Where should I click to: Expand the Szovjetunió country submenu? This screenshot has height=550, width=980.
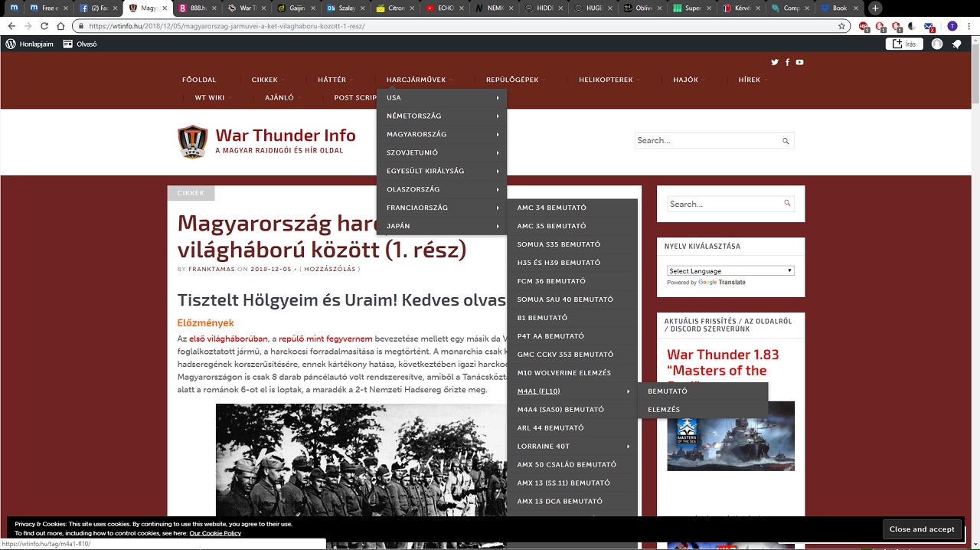[x=442, y=152]
